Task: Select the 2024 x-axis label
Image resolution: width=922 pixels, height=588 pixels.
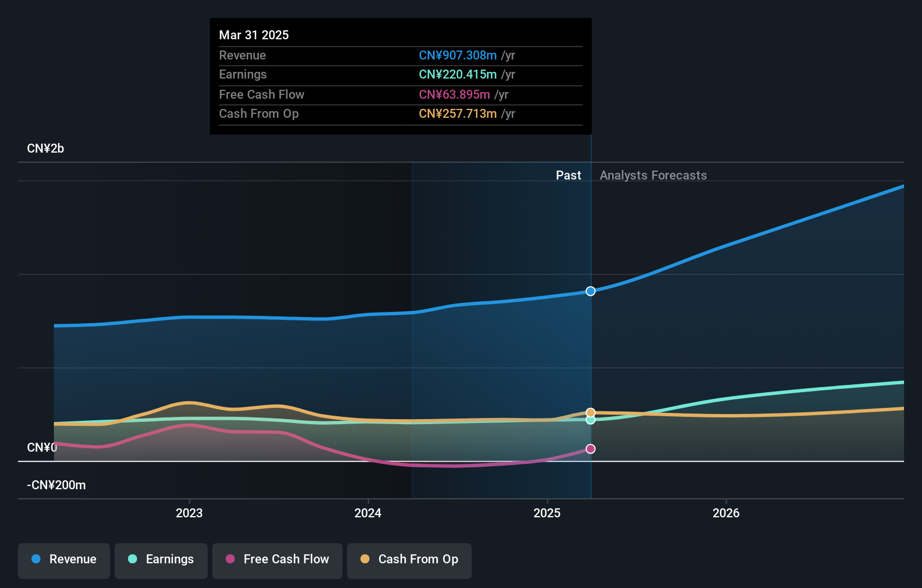Action: click(x=368, y=513)
